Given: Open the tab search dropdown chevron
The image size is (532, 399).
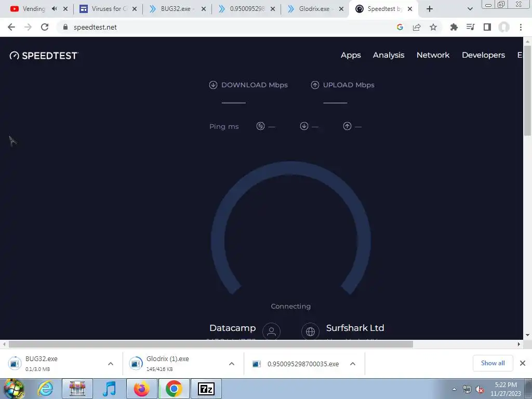Looking at the screenshot, I should click(x=470, y=9).
